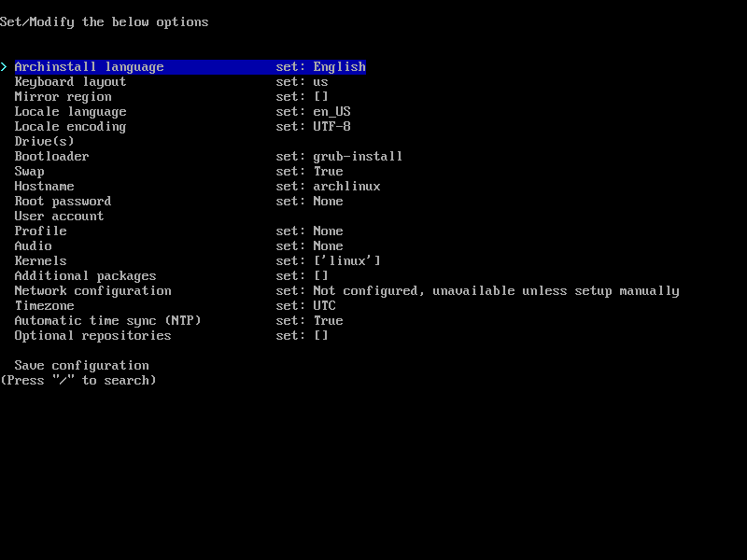Open the Profile menu entry

point(40,231)
